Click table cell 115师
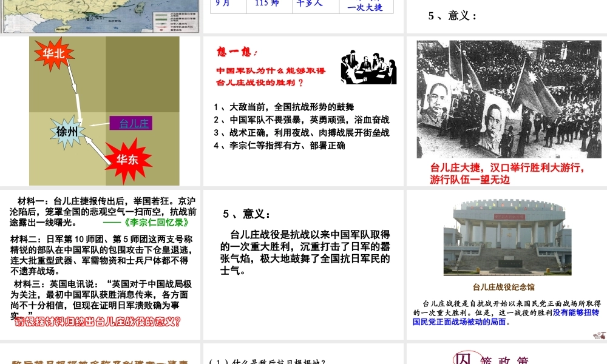Viewport: 607px width, 364px height. click(x=267, y=4)
